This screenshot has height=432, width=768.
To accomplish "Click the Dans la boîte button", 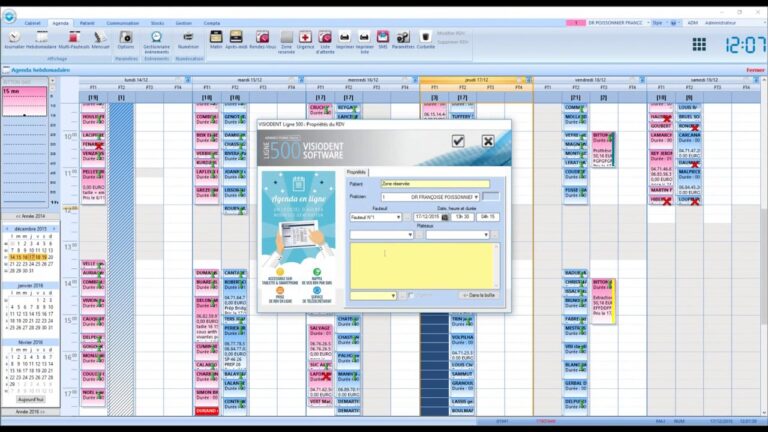I will 479,295.
